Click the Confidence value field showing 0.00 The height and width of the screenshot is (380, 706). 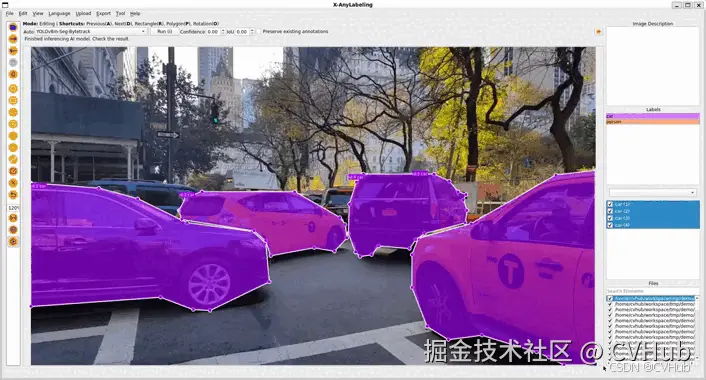(x=213, y=32)
